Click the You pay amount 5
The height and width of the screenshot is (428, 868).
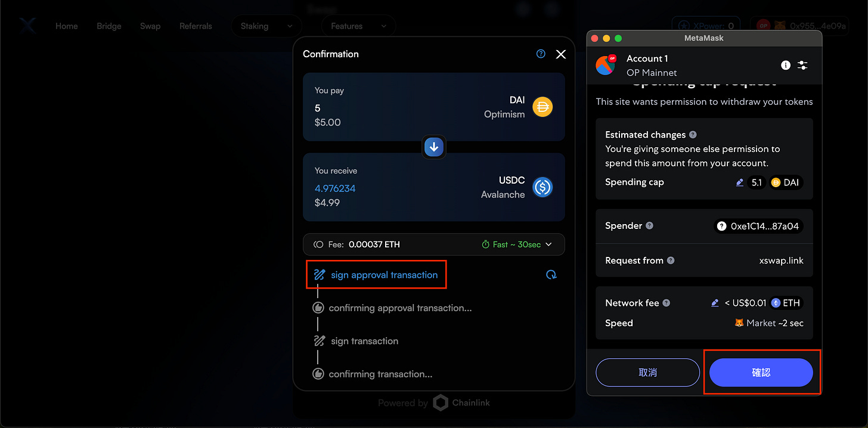click(318, 108)
